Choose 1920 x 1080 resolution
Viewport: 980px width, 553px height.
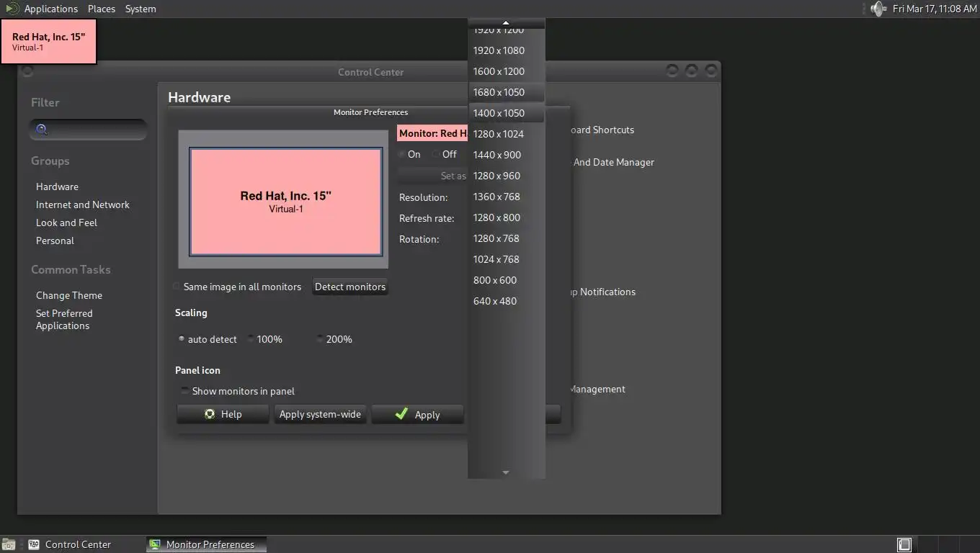pyautogui.click(x=507, y=50)
